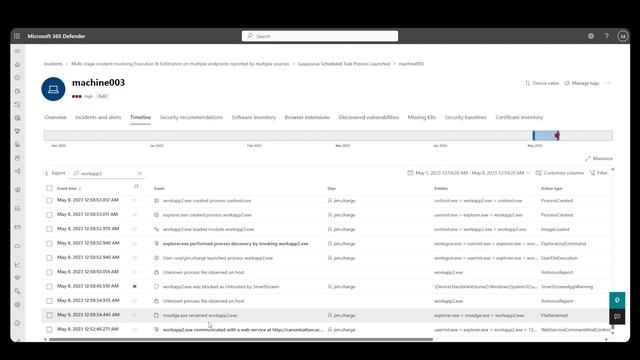Screen dimensions: 640x360
Task: Click the dark floating feedback button
Action: click(x=617, y=316)
